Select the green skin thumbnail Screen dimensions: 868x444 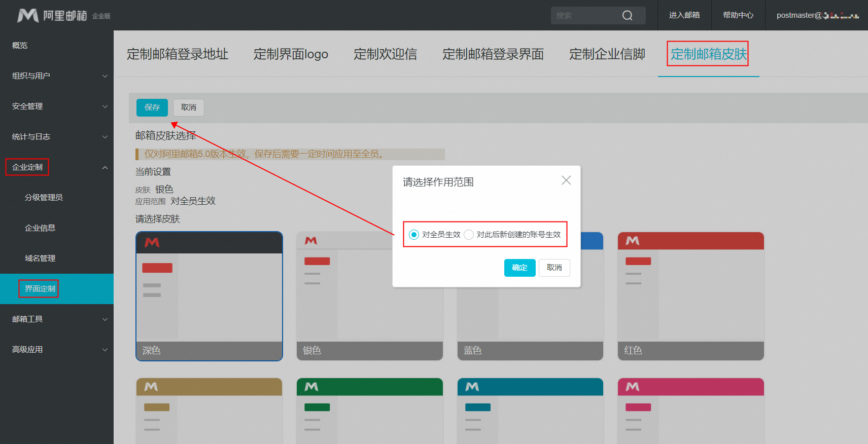point(369,411)
